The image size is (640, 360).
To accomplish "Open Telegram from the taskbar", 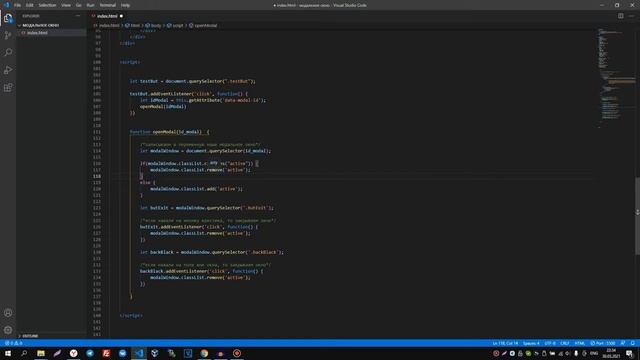I will (x=90, y=353).
